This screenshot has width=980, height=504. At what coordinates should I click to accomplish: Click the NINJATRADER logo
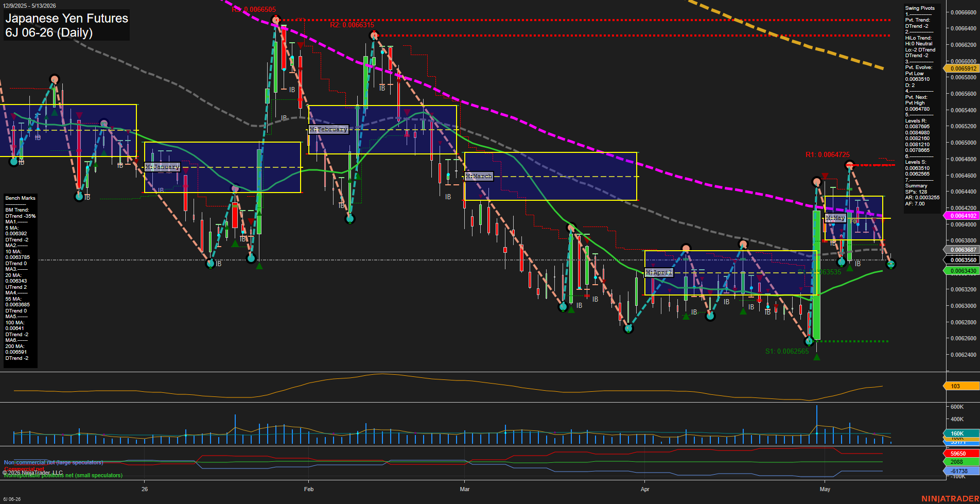[x=950, y=498]
